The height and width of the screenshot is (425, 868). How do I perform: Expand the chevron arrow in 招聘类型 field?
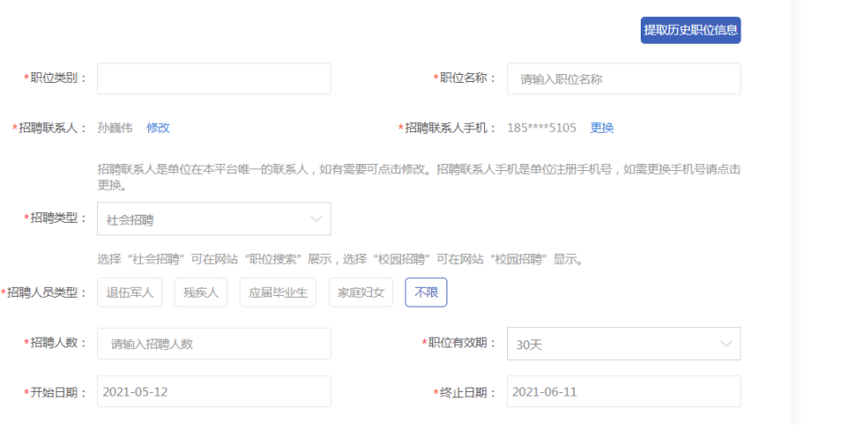point(315,219)
